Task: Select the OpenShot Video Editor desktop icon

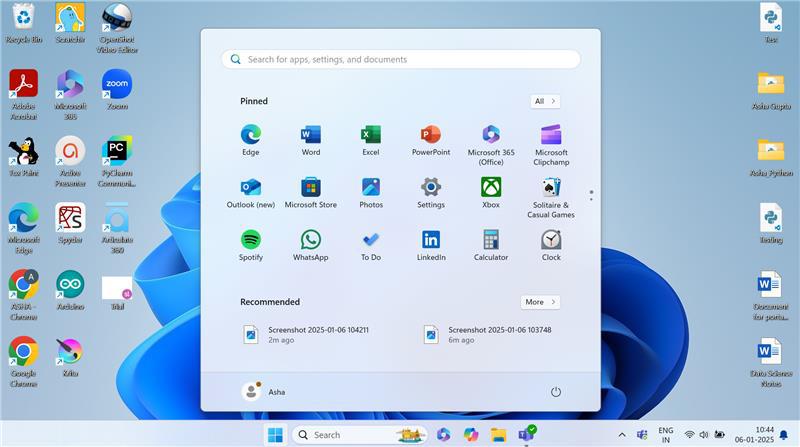Action: 117,29
